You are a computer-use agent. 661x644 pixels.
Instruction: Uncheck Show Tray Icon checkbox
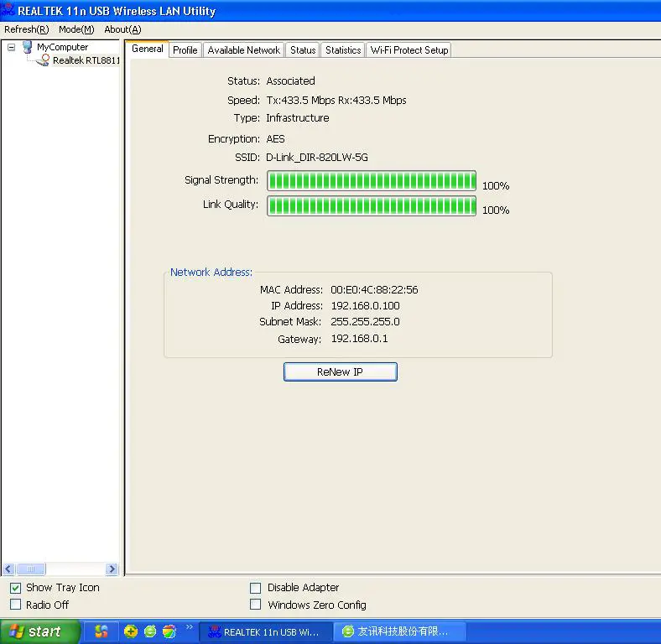[x=16, y=588]
